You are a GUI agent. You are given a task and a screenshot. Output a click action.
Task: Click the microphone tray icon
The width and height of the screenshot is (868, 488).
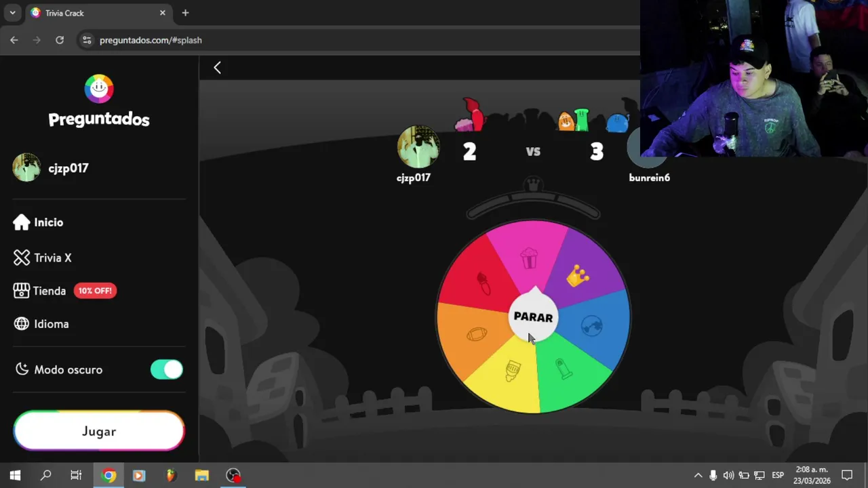(713, 475)
